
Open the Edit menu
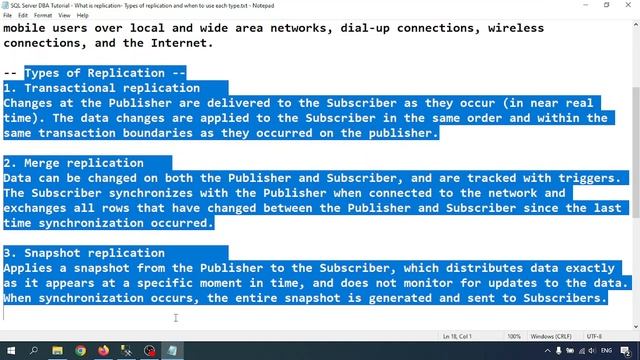click(23, 16)
